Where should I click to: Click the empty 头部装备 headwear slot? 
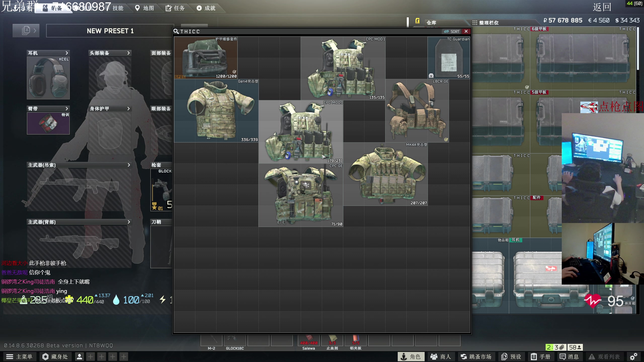110,78
